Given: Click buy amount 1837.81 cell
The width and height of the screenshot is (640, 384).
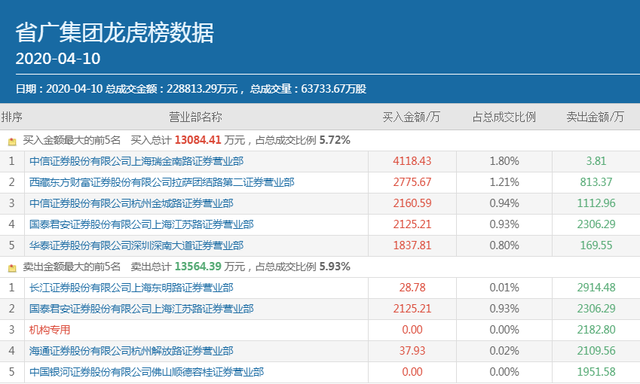Looking at the screenshot, I should (x=412, y=245).
